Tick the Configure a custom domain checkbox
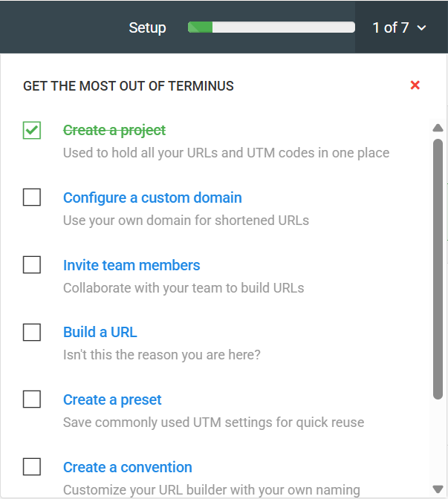Screen dimensions: 448x499 coord(32,198)
